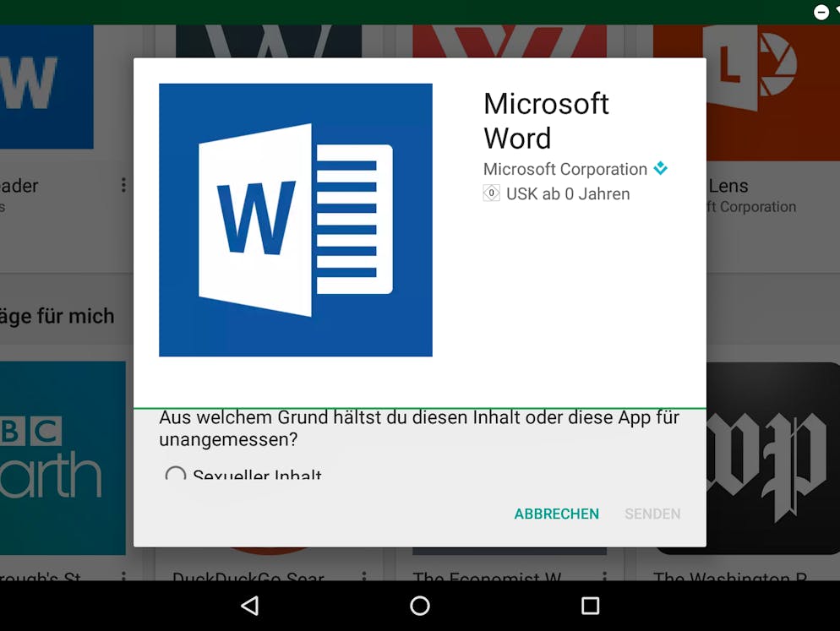840x631 pixels.
Task: Click the ABBRECHEN button
Action: [x=557, y=514]
